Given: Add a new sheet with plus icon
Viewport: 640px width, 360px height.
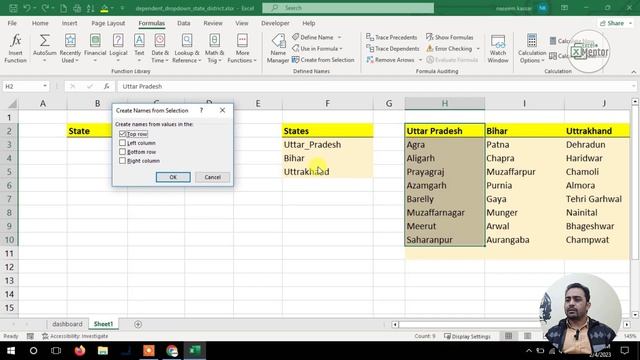Looking at the screenshot, I should [138, 324].
